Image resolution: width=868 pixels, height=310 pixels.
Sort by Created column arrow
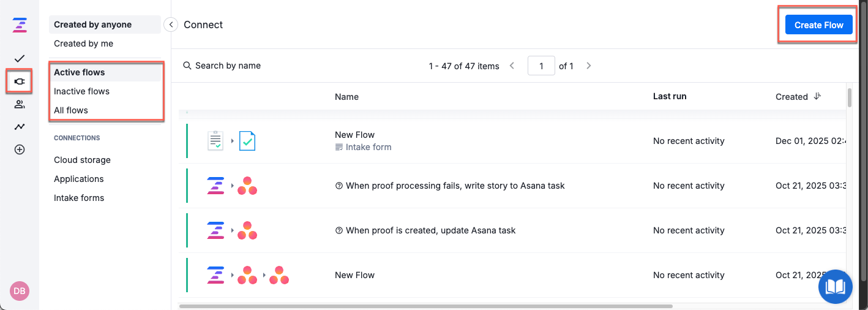[817, 97]
